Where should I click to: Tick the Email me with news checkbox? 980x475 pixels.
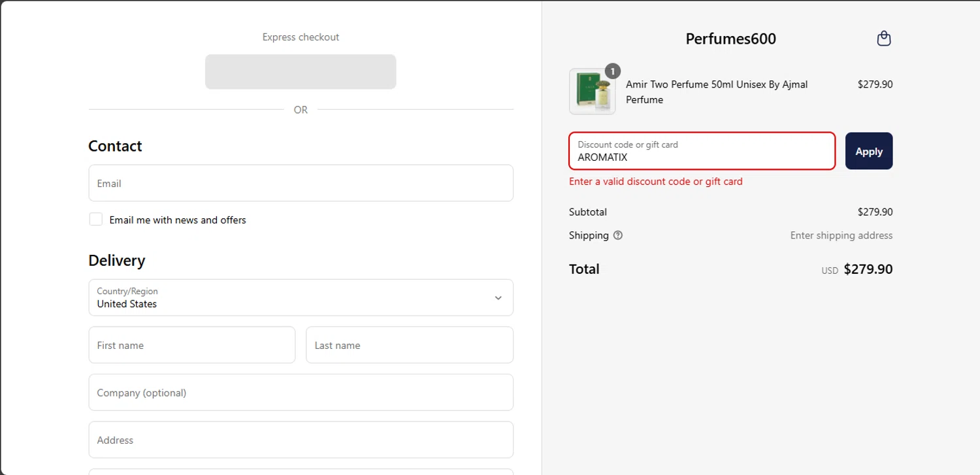[96, 220]
